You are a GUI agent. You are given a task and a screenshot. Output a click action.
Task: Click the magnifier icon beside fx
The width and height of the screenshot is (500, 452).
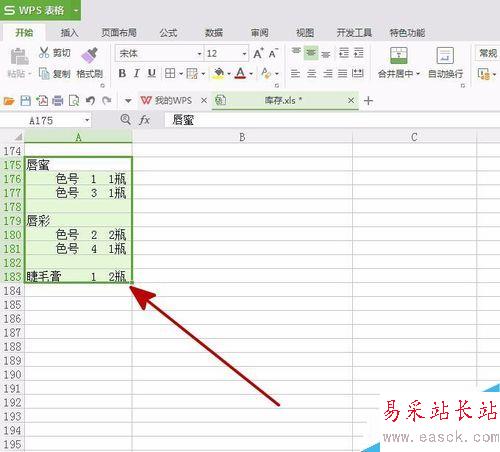pyautogui.click(x=125, y=119)
